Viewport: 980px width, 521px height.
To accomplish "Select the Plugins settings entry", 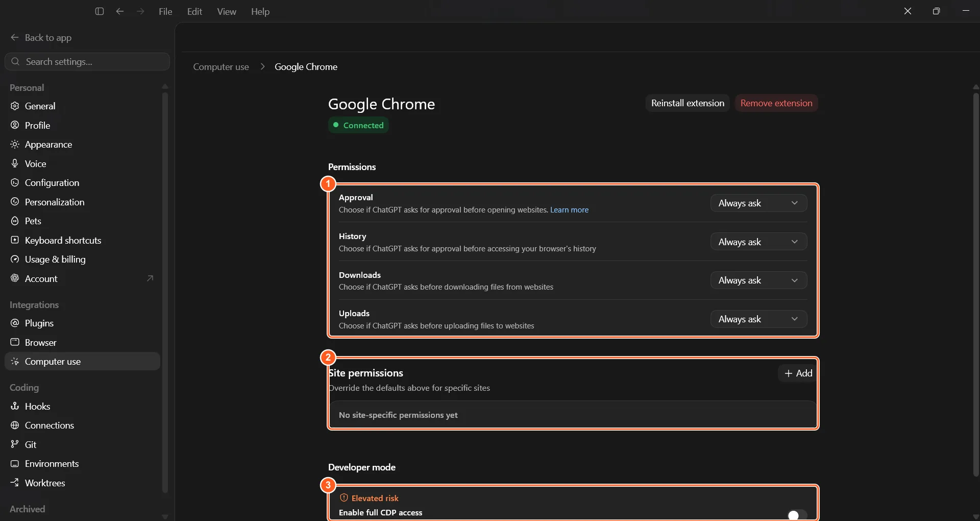I will point(82,323).
